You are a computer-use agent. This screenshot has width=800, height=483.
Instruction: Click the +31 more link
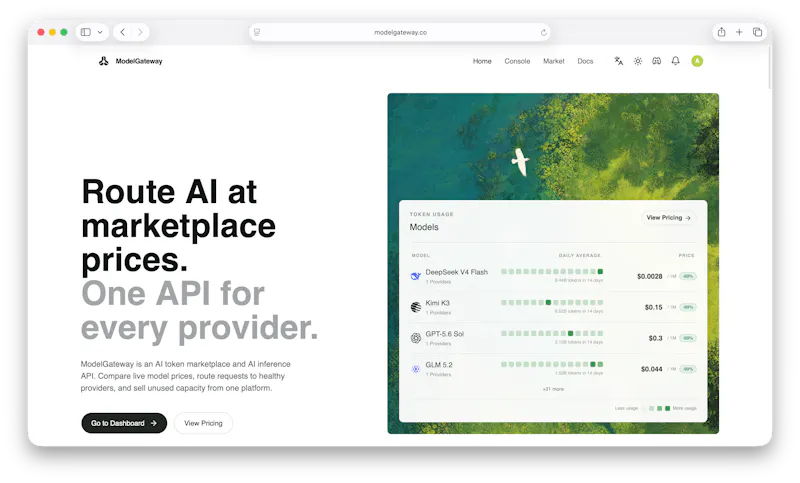pyautogui.click(x=553, y=389)
